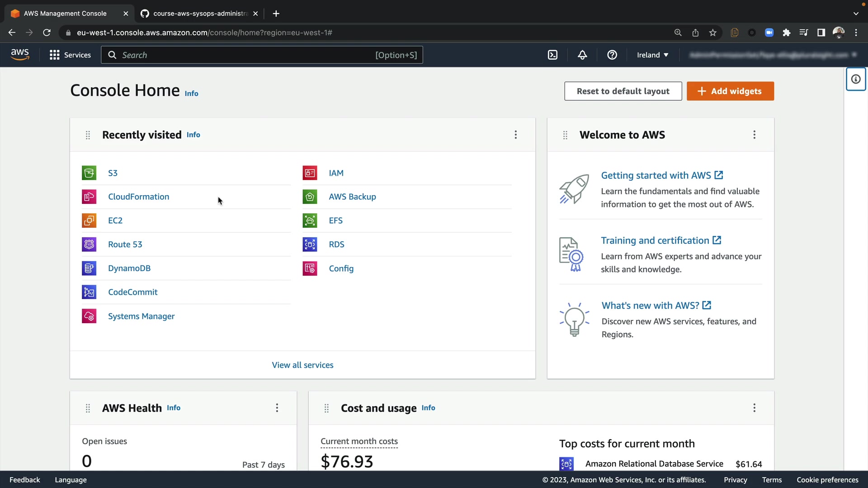Open the help question mark icon
This screenshot has height=488, width=868.
(x=612, y=55)
